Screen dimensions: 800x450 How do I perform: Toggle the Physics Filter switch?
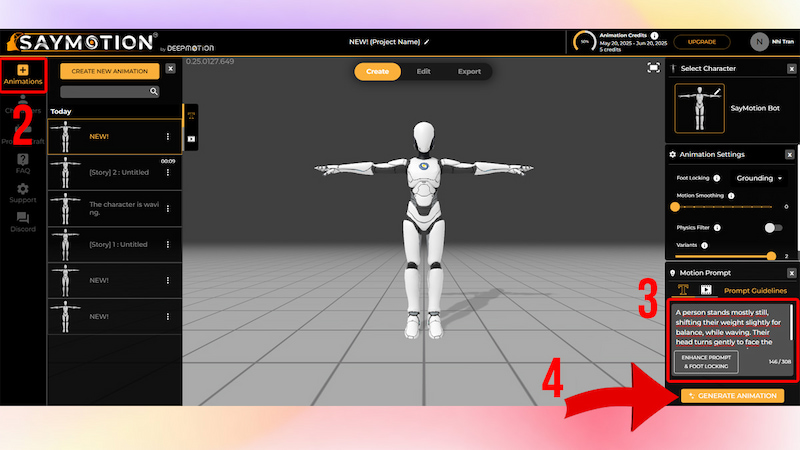point(773,228)
